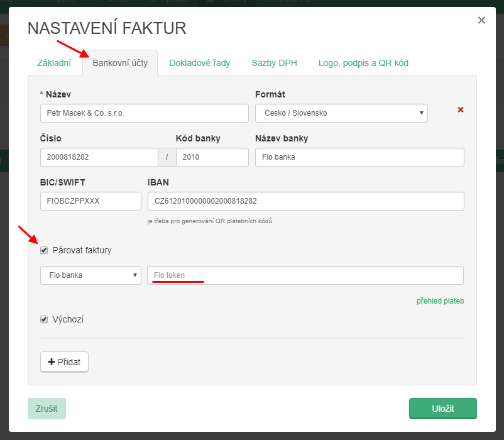Select the BIC/SWIFT input field

pyautogui.click(x=90, y=201)
